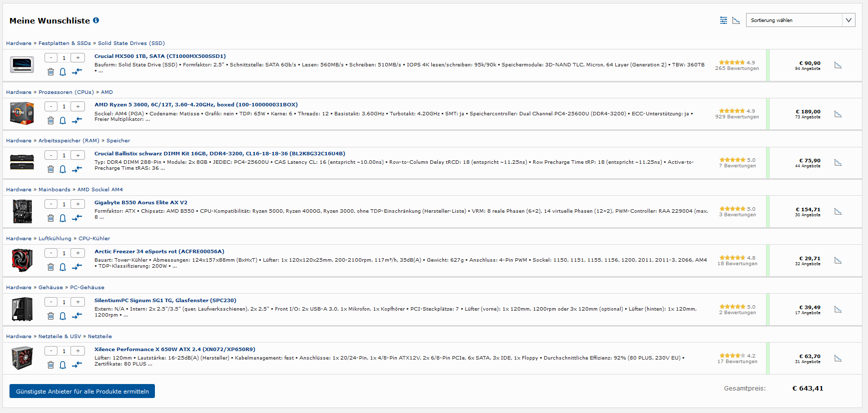
Task: Delete Arctic Freezer 34 via trash icon
Action: tap(50, 267)
